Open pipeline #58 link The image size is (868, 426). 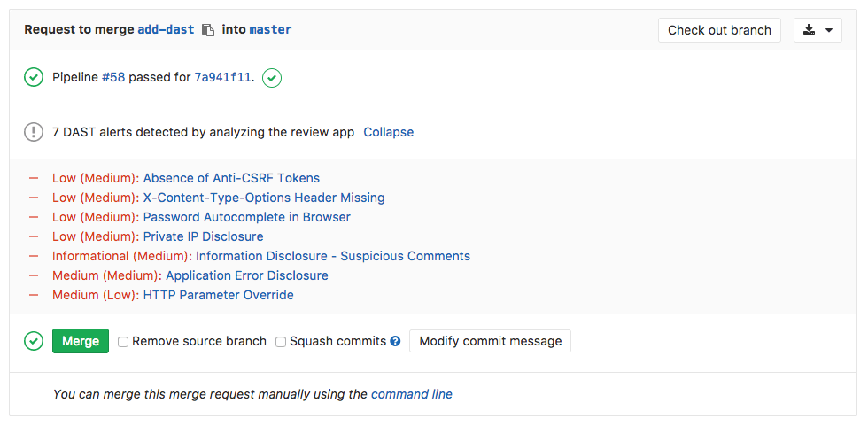point(113,78)
